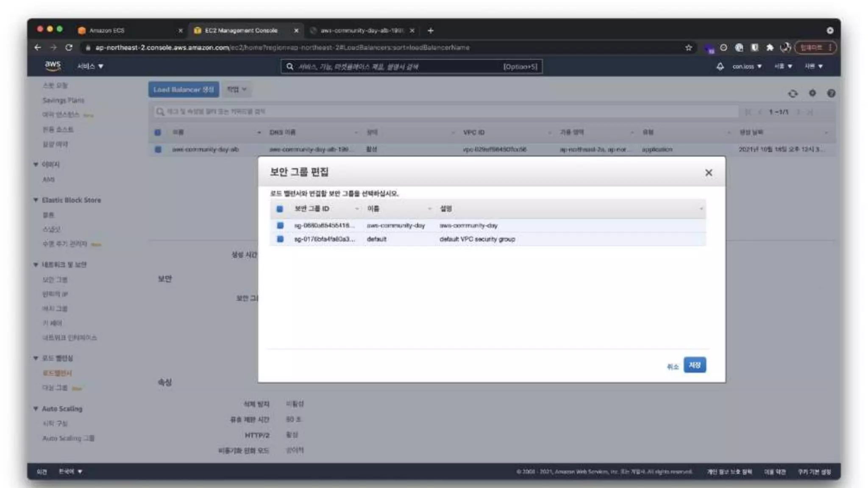Open the Services dropdown menu in the AWS header
The image size is (868, 488).
tap(90, 66)
